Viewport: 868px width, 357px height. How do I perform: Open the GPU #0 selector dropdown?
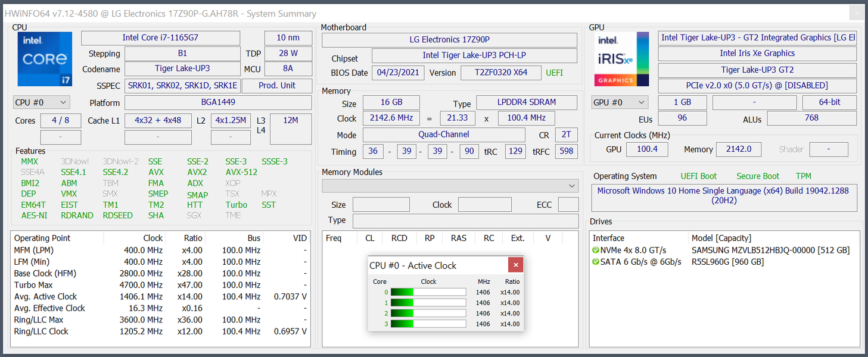click(x=620, y=102)
